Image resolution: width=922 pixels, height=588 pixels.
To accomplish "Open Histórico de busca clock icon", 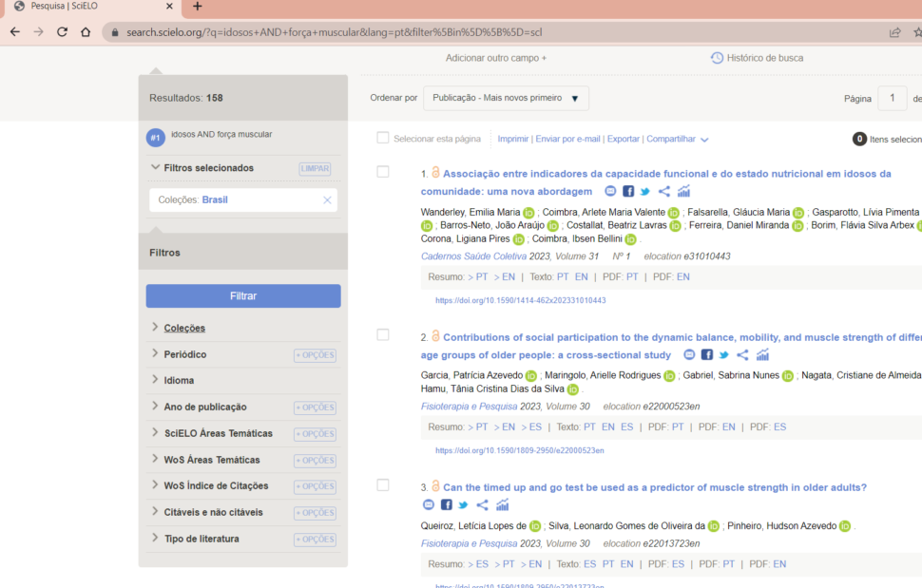I will (x=717, y=58).
